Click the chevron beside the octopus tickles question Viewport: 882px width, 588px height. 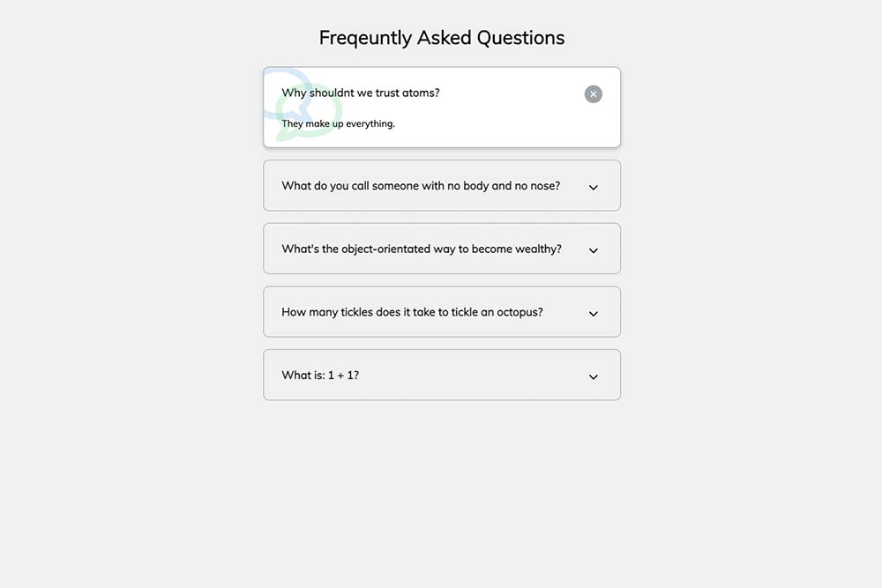pyautogui.click(x=594, y=314)
